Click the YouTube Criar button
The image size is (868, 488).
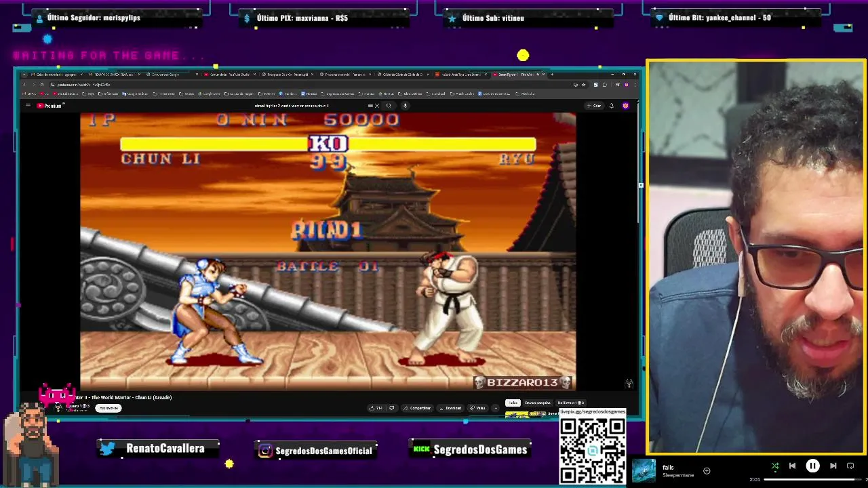tap(594, 106)
